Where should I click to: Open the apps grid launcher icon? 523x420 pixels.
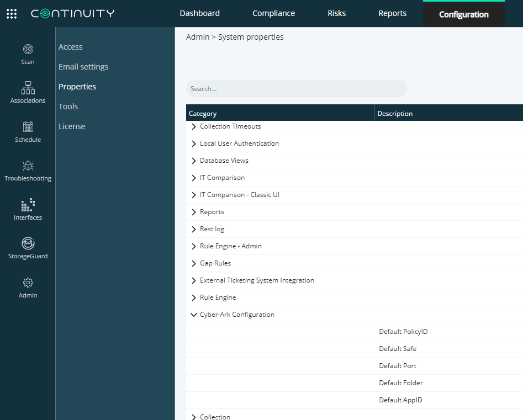(x=12, y=14)
